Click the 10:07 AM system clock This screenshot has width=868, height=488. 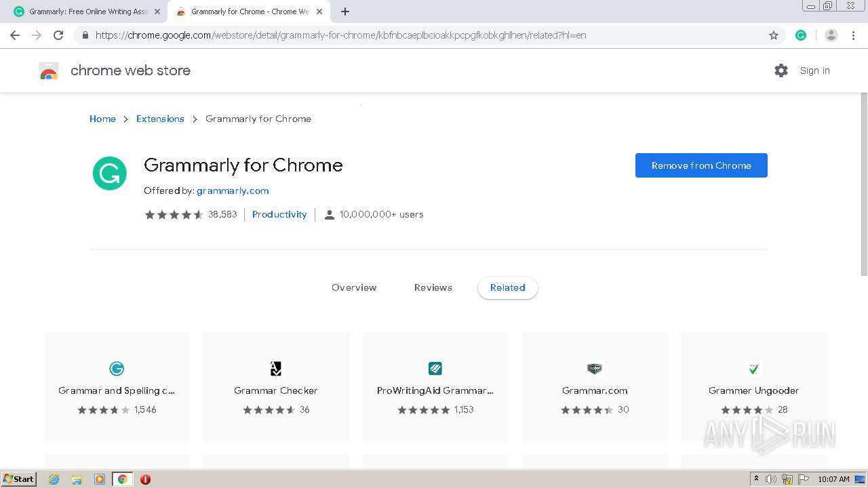[833, 479]
